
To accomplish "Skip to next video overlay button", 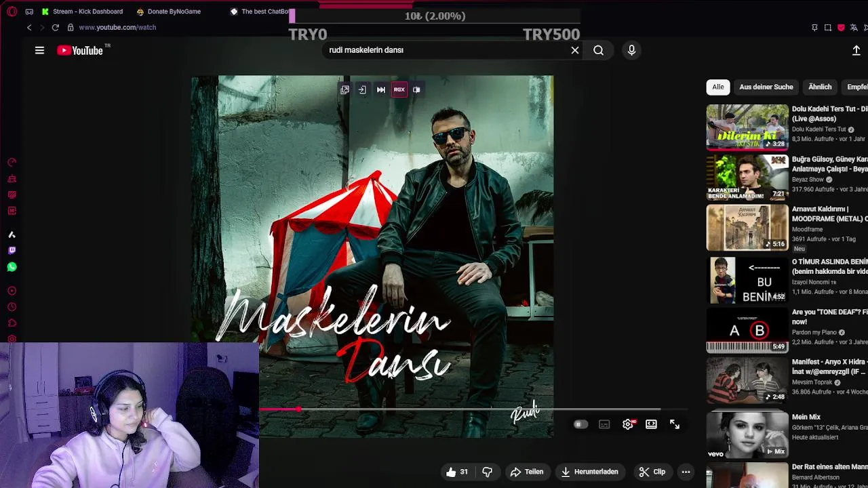I will pos(381,89).
